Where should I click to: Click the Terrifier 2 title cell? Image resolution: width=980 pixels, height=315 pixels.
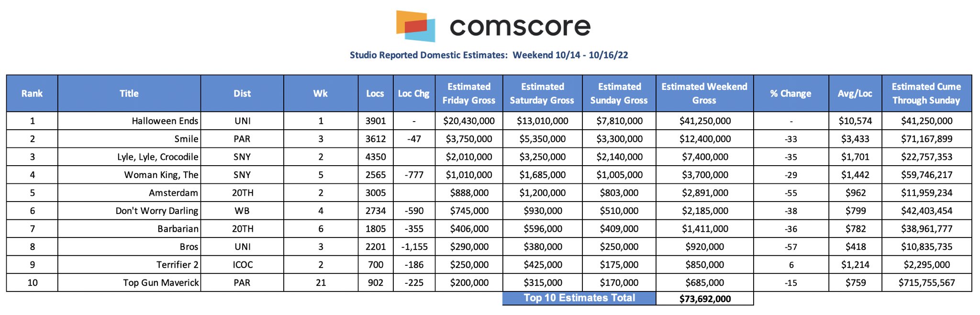[177, 265]
